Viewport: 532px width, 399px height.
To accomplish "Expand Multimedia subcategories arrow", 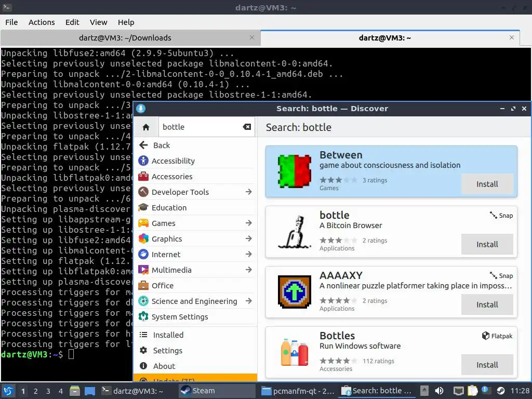I will [249, 270].
